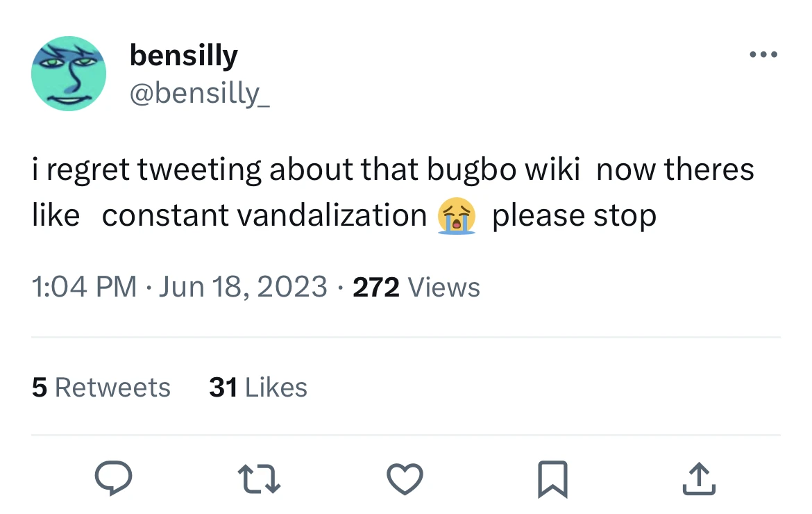The width and height of the screenshot is (812, 514).
Task: View the list of 31 Likes
Action: [x=257, y=387]
